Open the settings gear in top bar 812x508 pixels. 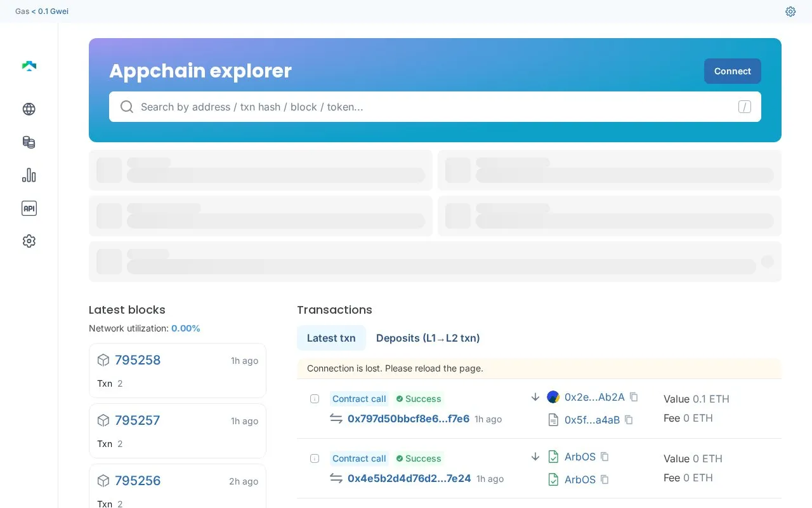790,11
